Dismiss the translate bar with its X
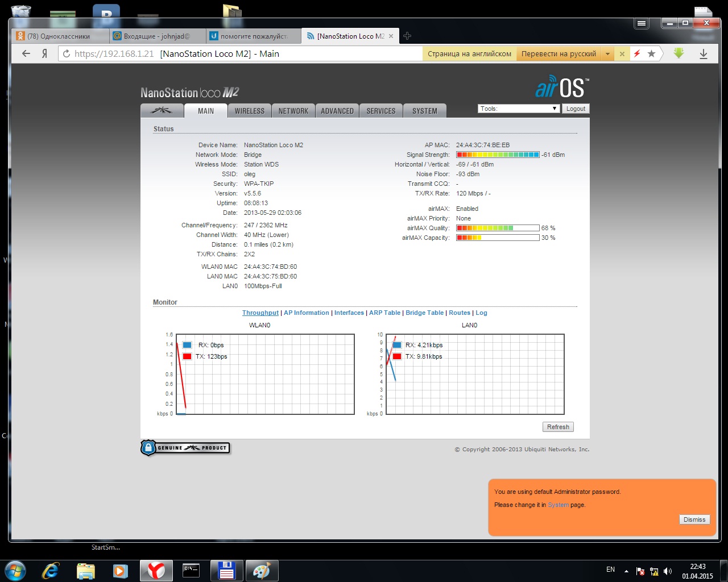The width and height of the screenshot is (728, 582). pos(622,54)
